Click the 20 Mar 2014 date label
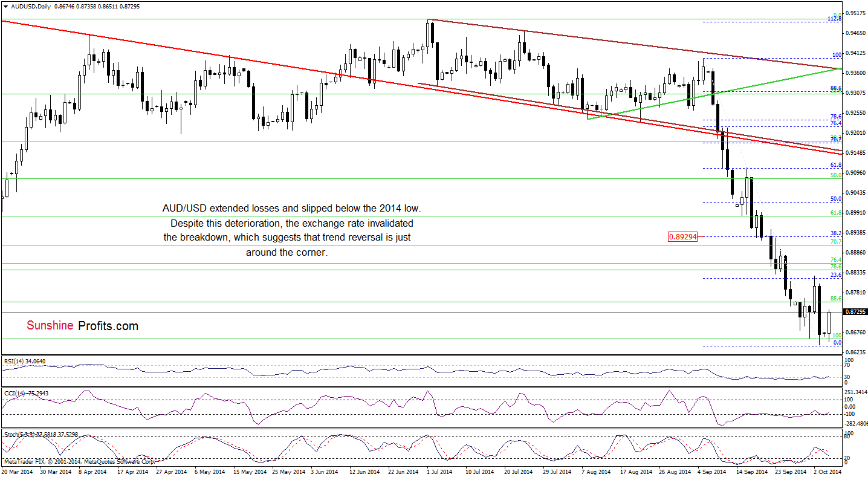The width and height of the screenshot is (868, 477). tap(18, 471)
